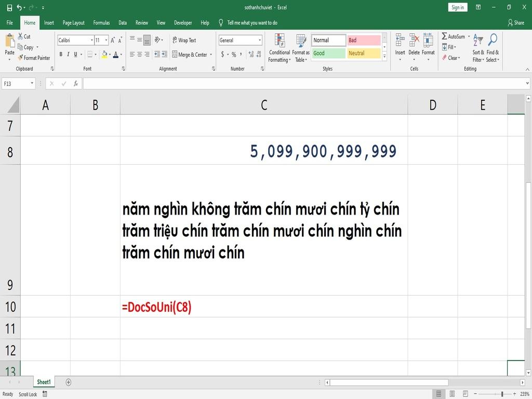Click the Sheet1 worksheet tab
532x399 pixels.
click(44, 382)
